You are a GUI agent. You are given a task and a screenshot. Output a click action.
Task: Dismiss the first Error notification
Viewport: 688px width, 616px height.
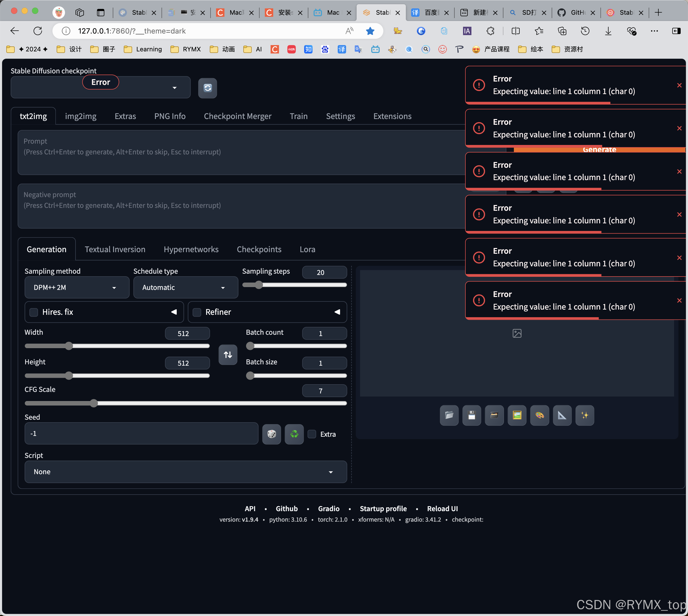coord(679,85)
